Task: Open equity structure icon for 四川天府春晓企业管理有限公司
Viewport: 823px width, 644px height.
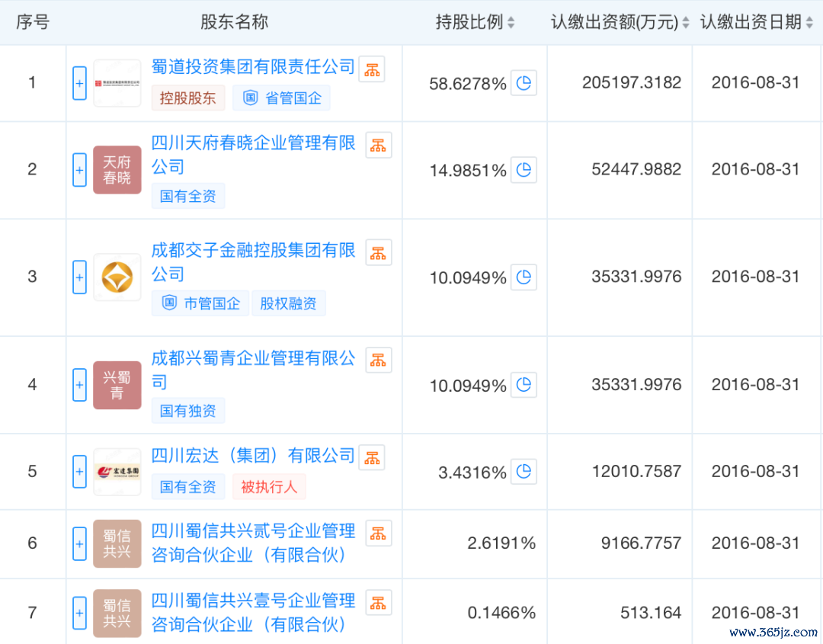Action: tap(379, 145)
